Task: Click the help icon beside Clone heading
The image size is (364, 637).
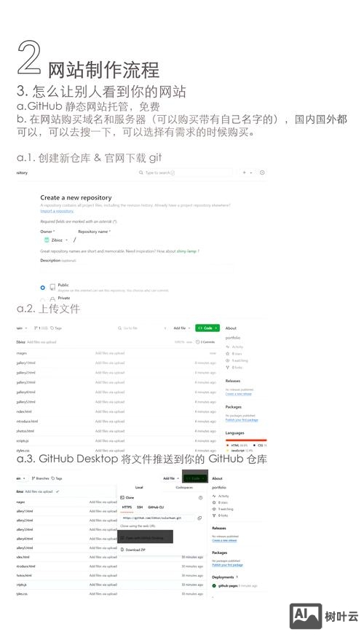Action: pyautogui.click(x=200, y=498)
